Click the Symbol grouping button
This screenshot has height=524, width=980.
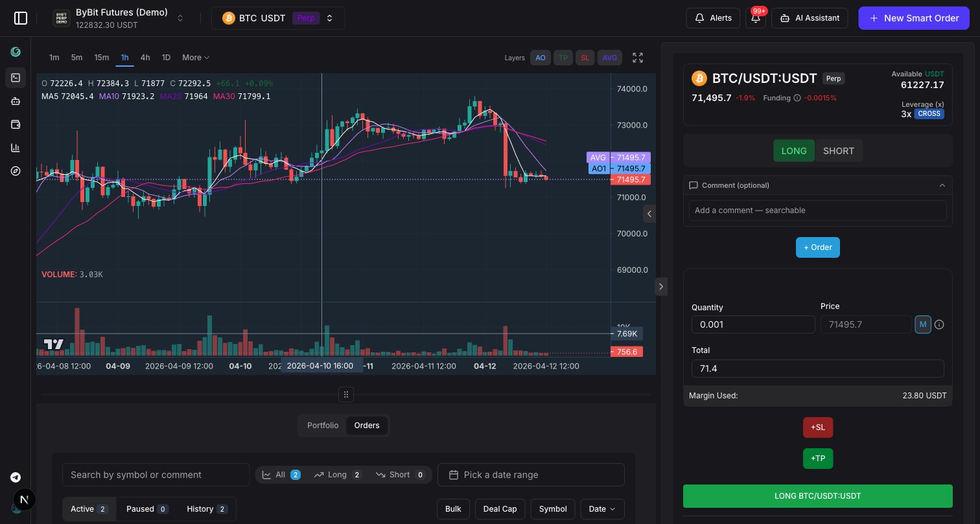(553, 509)
